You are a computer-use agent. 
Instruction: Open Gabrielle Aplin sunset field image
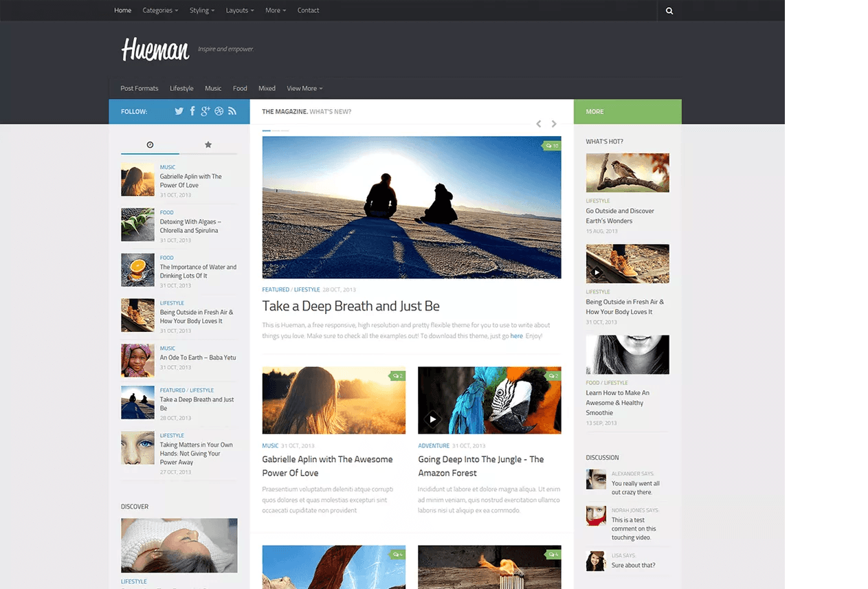coord(334,400)
